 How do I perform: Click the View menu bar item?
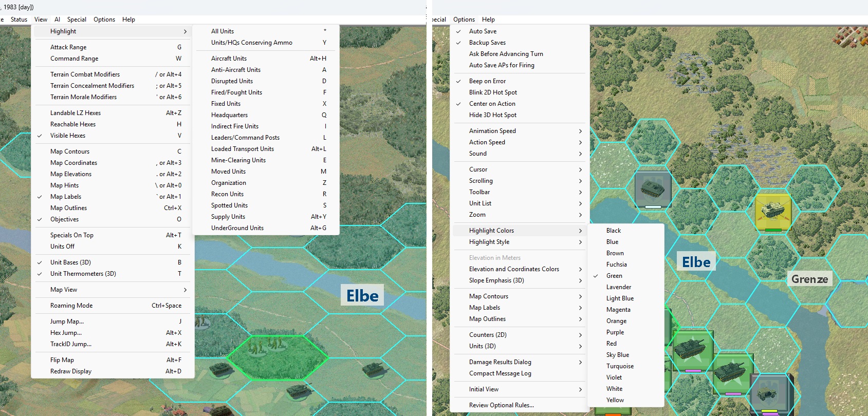pos(41,20)
